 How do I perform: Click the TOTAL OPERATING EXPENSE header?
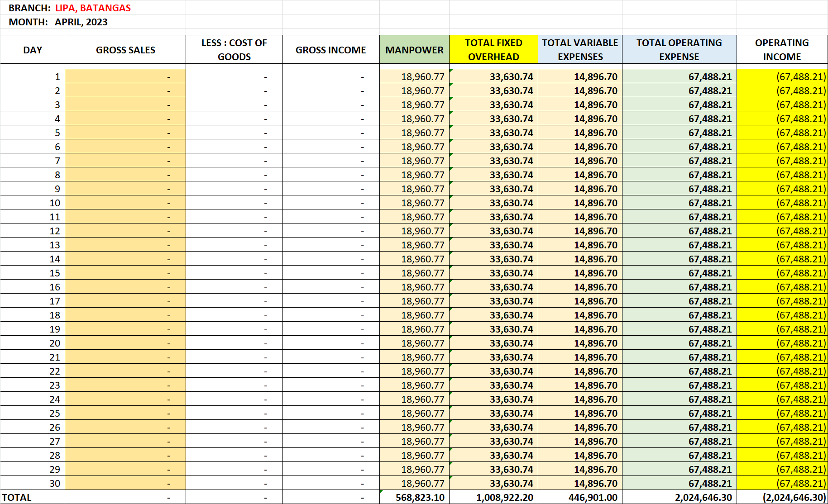[x=679, y=50]
